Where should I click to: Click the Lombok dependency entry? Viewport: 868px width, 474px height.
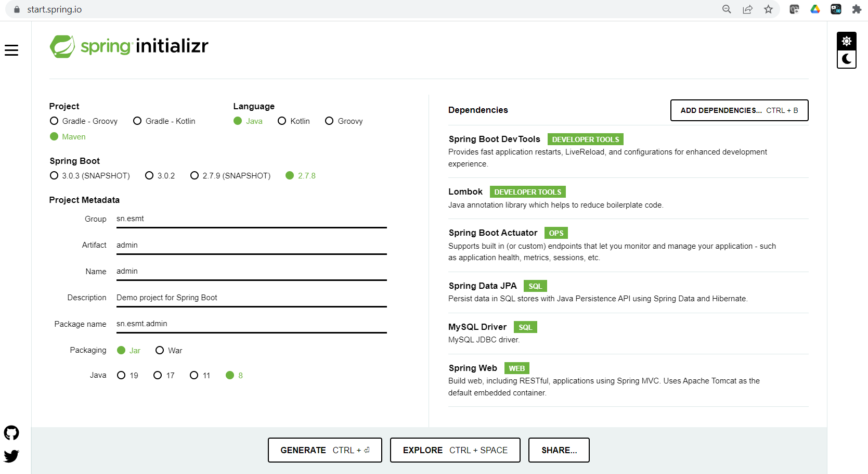point(628,198)
